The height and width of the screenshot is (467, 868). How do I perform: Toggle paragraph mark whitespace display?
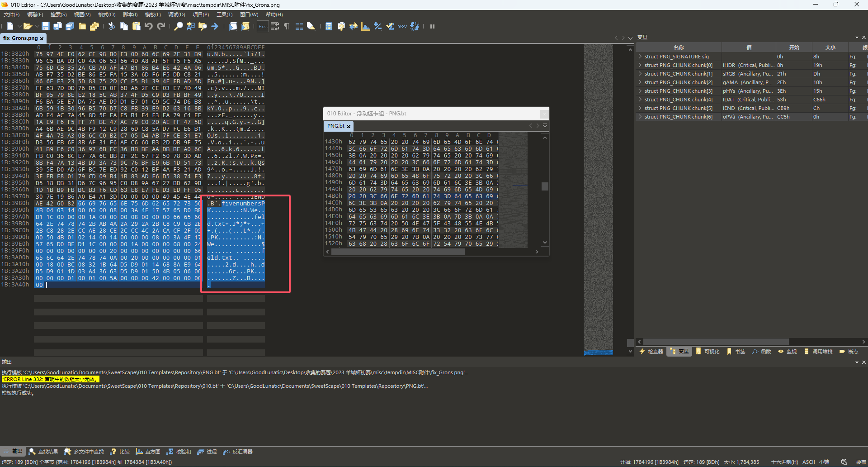[x=287, y=26]
